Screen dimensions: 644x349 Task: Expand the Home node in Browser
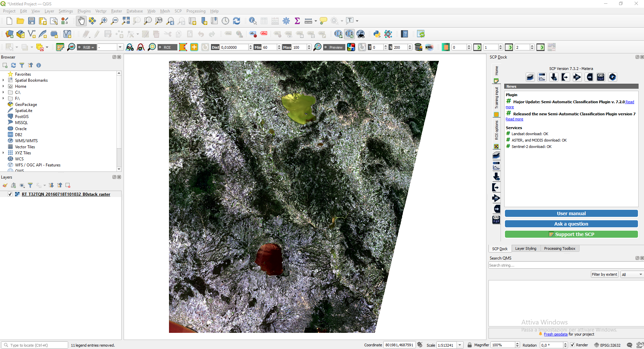tap(3, 86)
